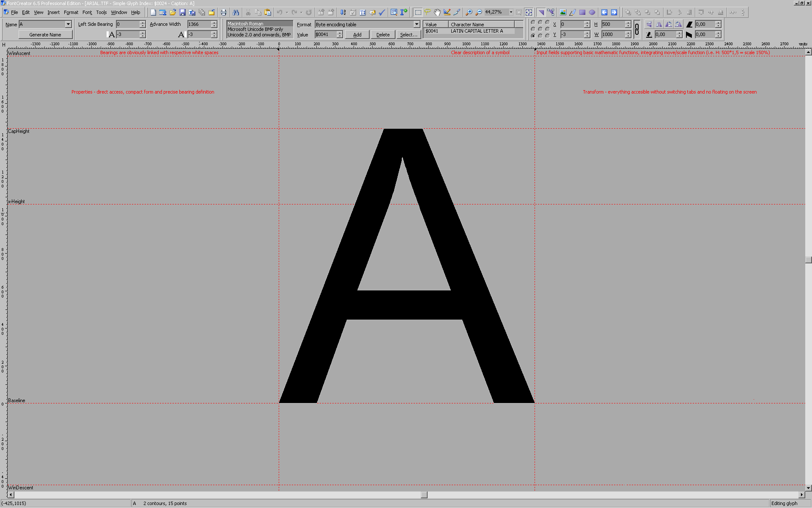812x508 pixels.
Task: Click the Generate Name button
Action: [x=46, y=34]
